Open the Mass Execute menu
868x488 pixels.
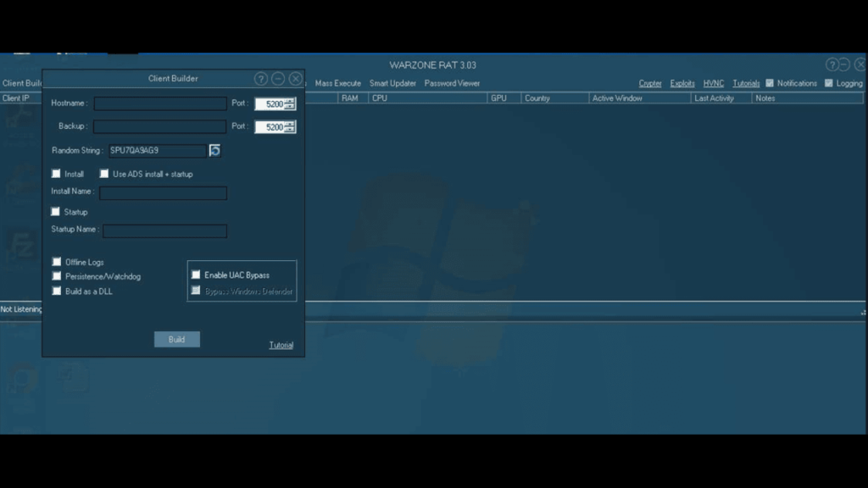(x=337, y=83)
